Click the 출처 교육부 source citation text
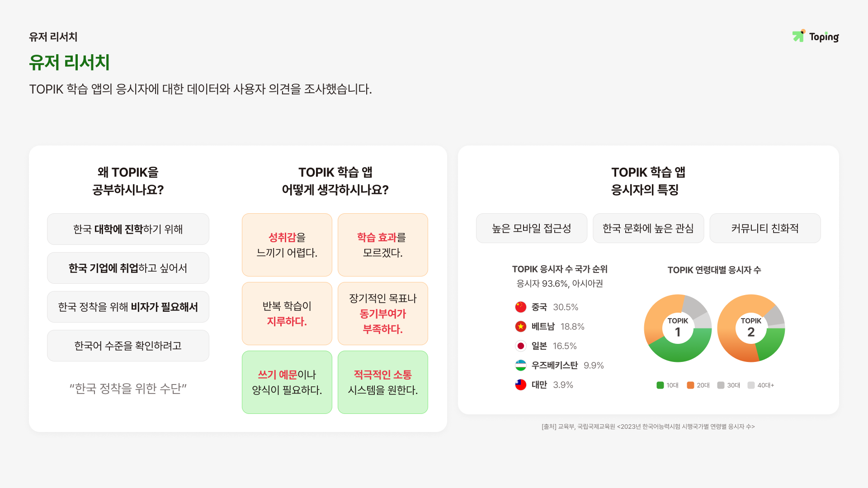The width and height of the screenshot is (868, 488). pyautogui.click(x=648, y=427)
